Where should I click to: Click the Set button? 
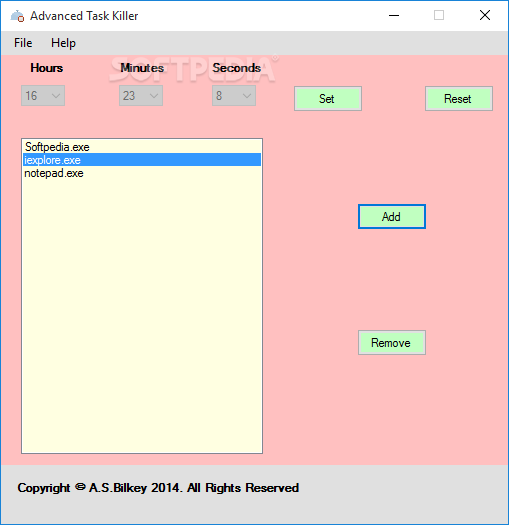328,98
